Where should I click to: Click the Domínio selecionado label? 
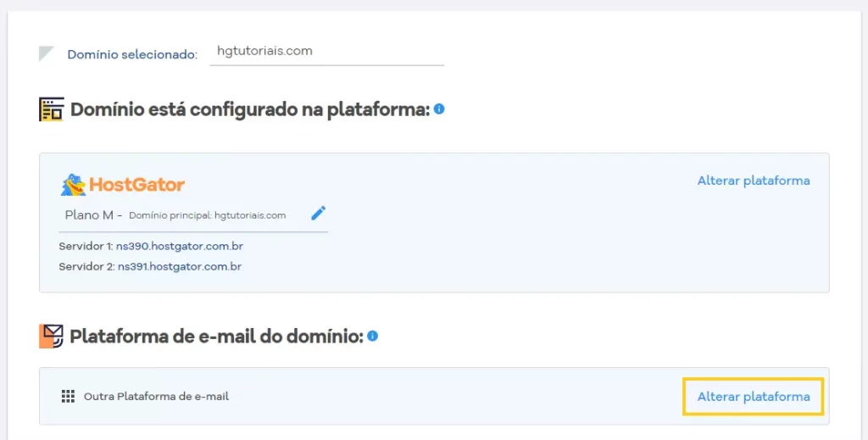click(132, 55)
